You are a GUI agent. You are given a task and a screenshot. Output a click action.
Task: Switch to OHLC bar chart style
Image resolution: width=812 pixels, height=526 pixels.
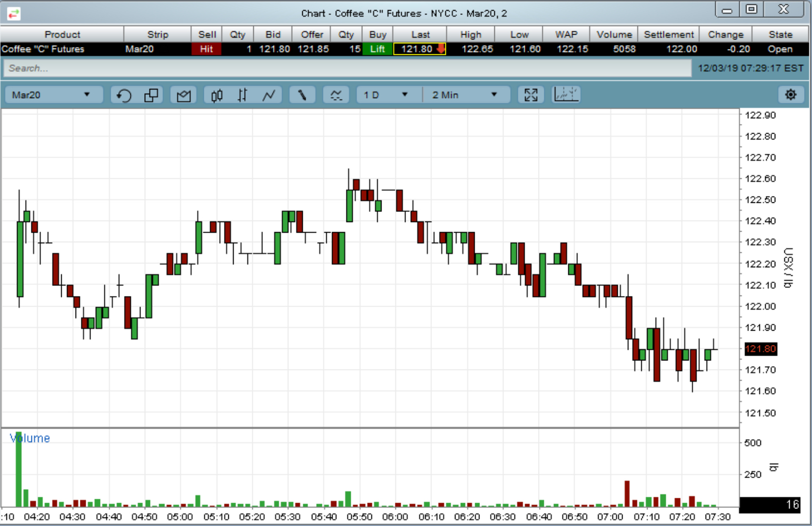pyautogui.click(x=243, y=95)
